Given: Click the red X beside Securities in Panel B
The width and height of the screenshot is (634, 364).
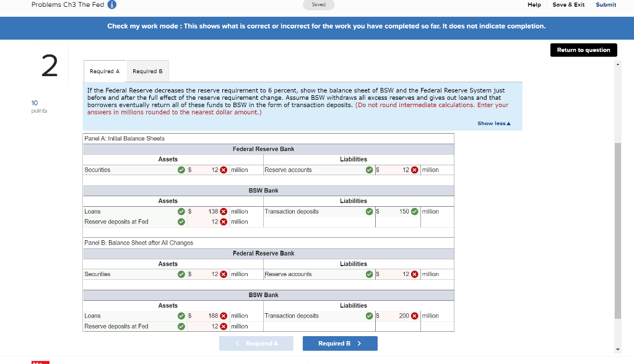Looking at the screenshot, I should click(x=224, y=274).
